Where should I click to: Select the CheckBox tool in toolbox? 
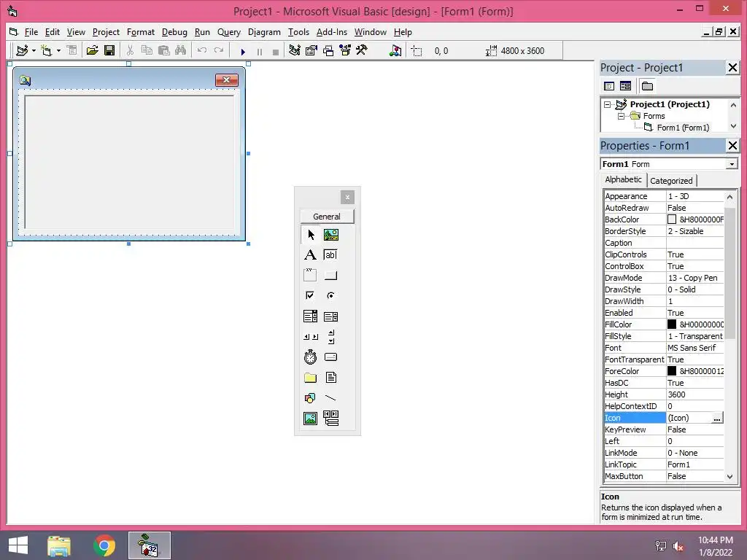[310, 295]
